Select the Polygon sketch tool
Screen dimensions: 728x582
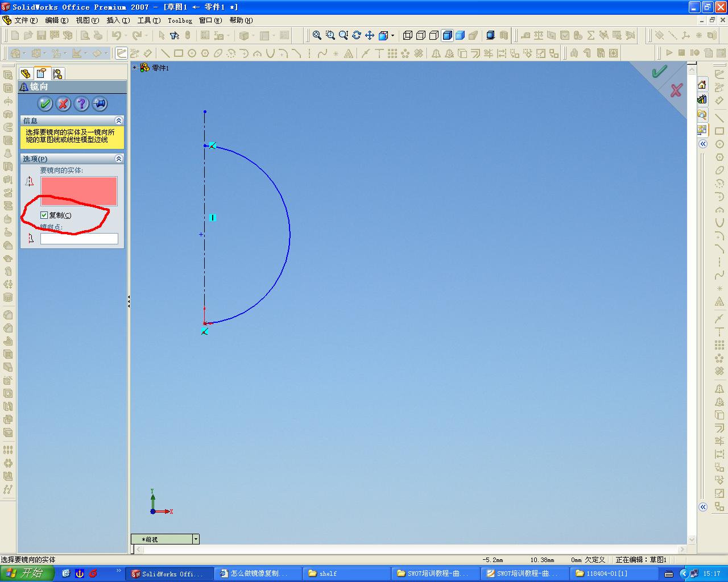tap(205, 53)
